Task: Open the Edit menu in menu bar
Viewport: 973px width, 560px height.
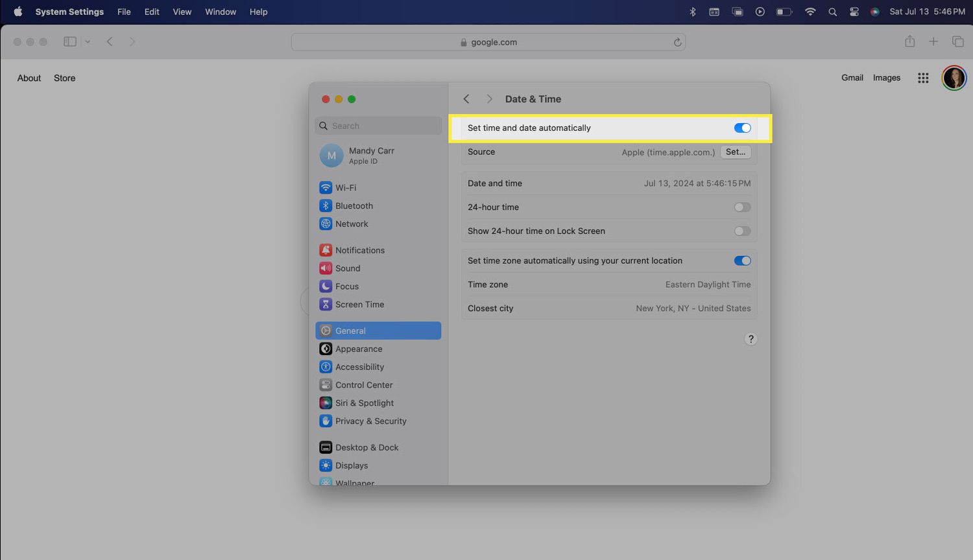Action: [x=152, y=12]
